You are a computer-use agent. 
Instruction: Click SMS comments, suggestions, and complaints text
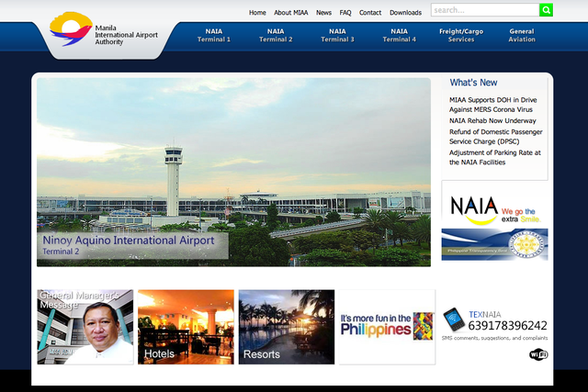pyautogui.click(x=494, y=338)
